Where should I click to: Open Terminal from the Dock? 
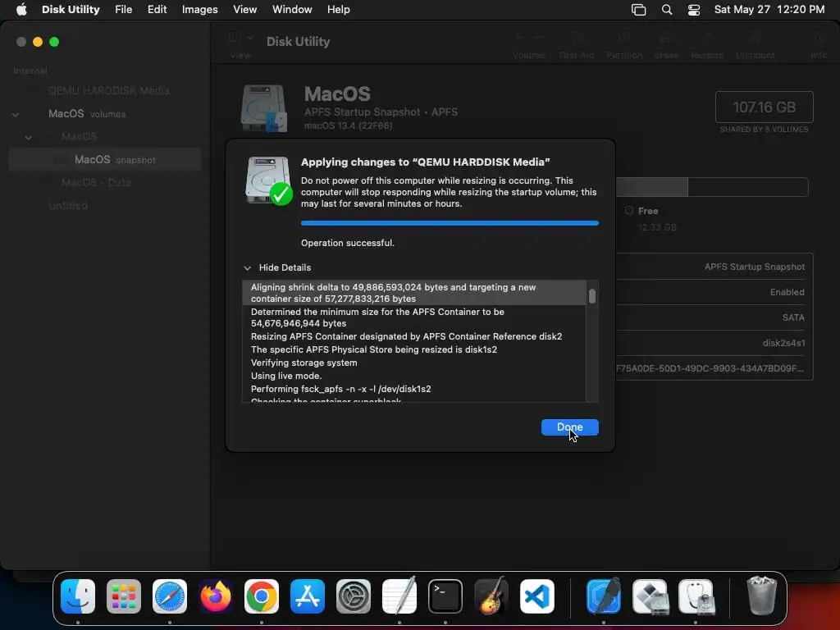click(445, 596)
